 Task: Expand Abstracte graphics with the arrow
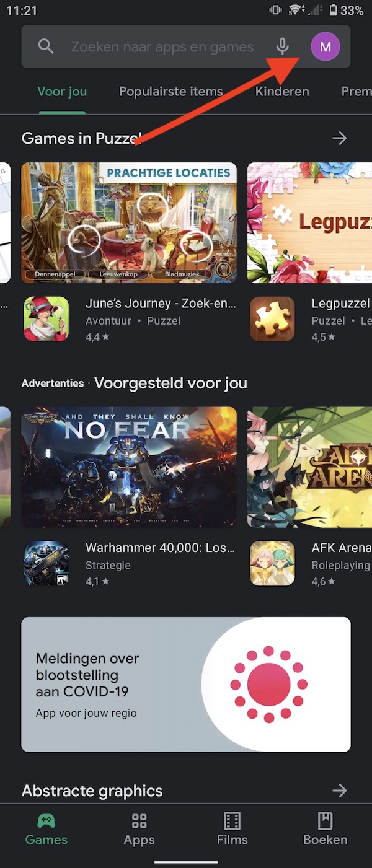click(x=340, y=791)
